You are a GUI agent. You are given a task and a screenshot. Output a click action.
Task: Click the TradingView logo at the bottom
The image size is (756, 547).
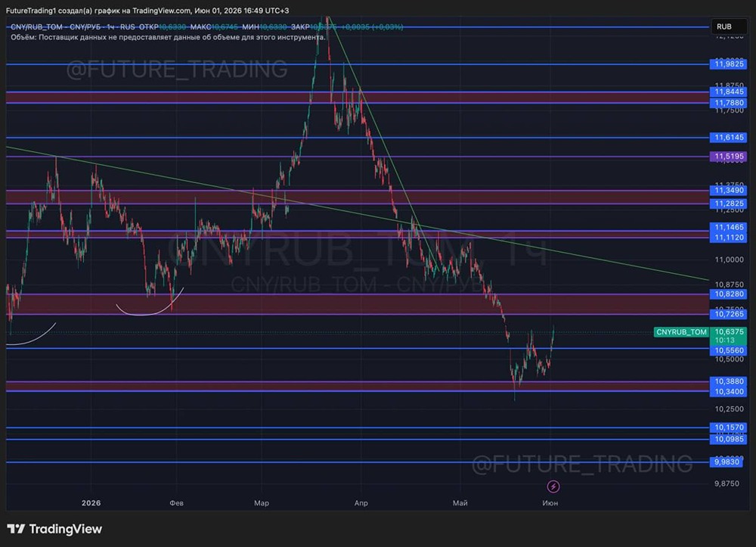coord(54,529)
